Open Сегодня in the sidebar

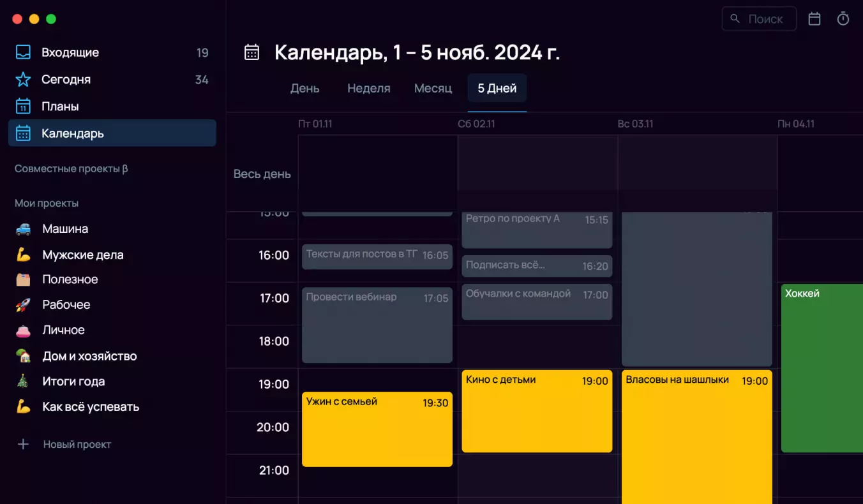[112, 79]
